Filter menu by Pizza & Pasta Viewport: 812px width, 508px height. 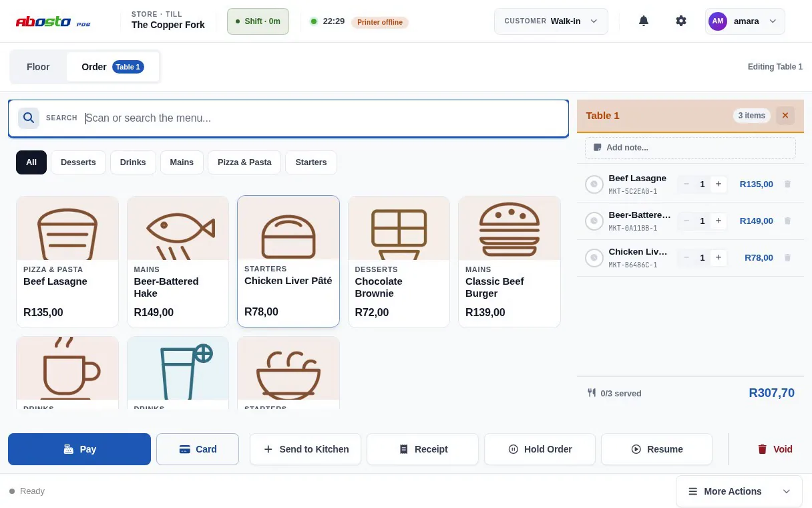click(x=244, y=162)
